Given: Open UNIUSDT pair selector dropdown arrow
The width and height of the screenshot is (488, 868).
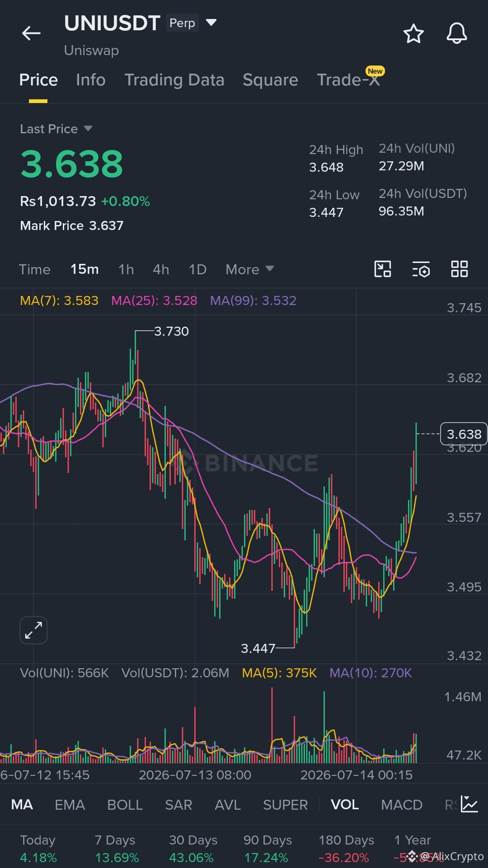Looking at the screenshot, I should [x=211, y=23].
